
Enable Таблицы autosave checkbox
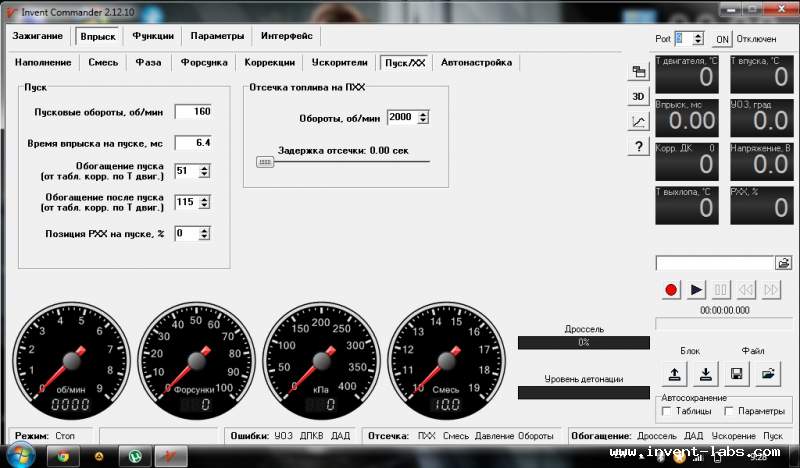(666, 411)
